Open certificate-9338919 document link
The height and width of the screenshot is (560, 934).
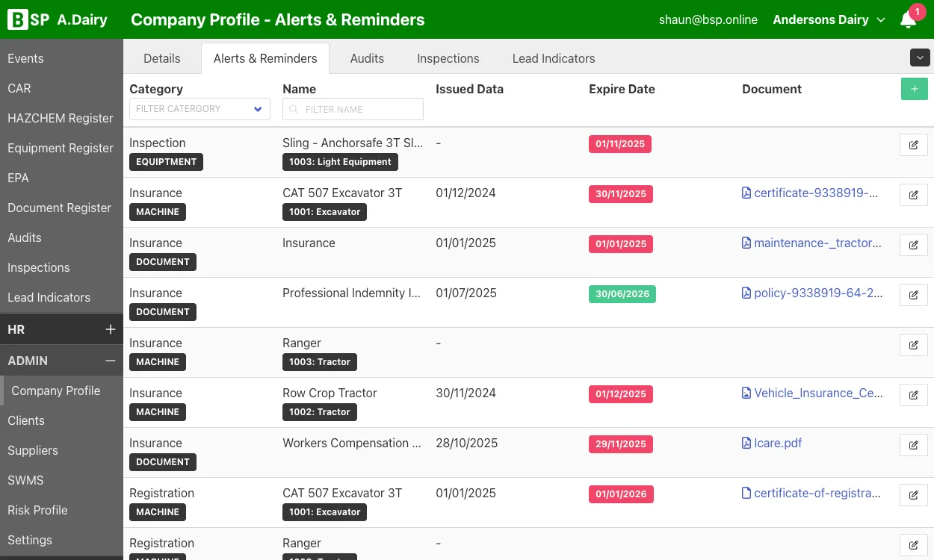tap(811, 193)
